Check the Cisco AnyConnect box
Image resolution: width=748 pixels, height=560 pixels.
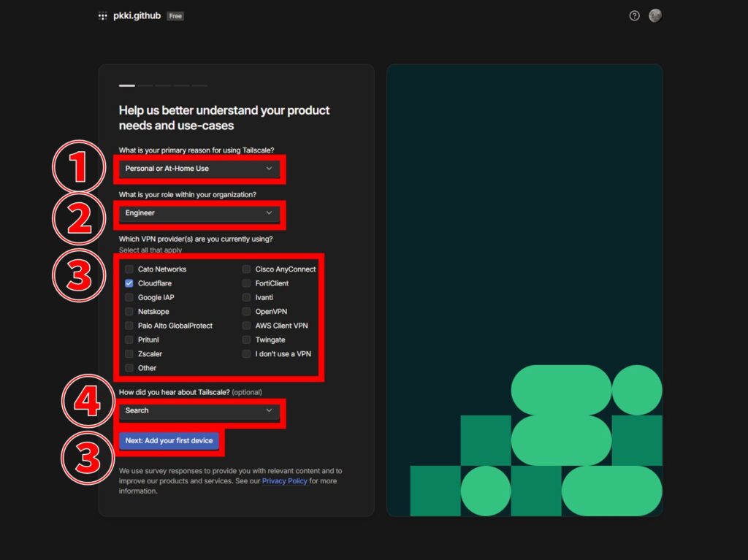pos(247,269)
